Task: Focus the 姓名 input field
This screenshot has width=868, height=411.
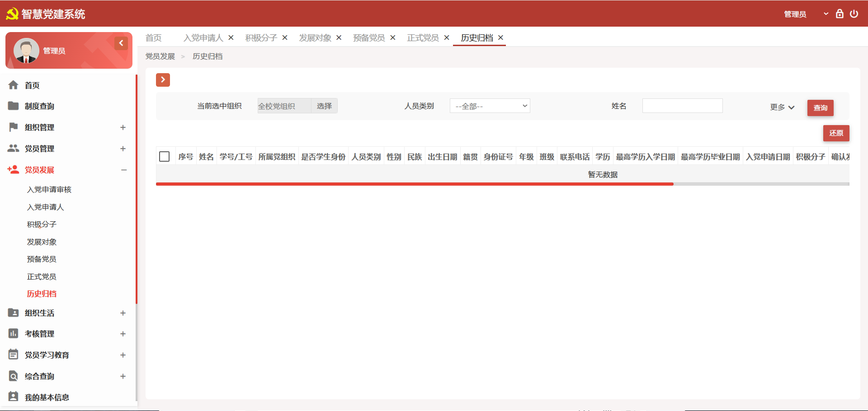Action: [682, 106]
